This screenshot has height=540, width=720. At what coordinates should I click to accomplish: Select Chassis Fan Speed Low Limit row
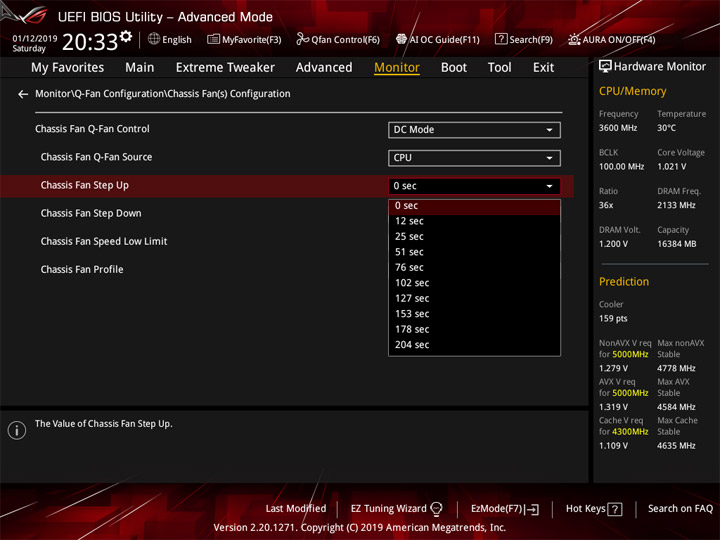pyautogui.click(x=104, y=242)
